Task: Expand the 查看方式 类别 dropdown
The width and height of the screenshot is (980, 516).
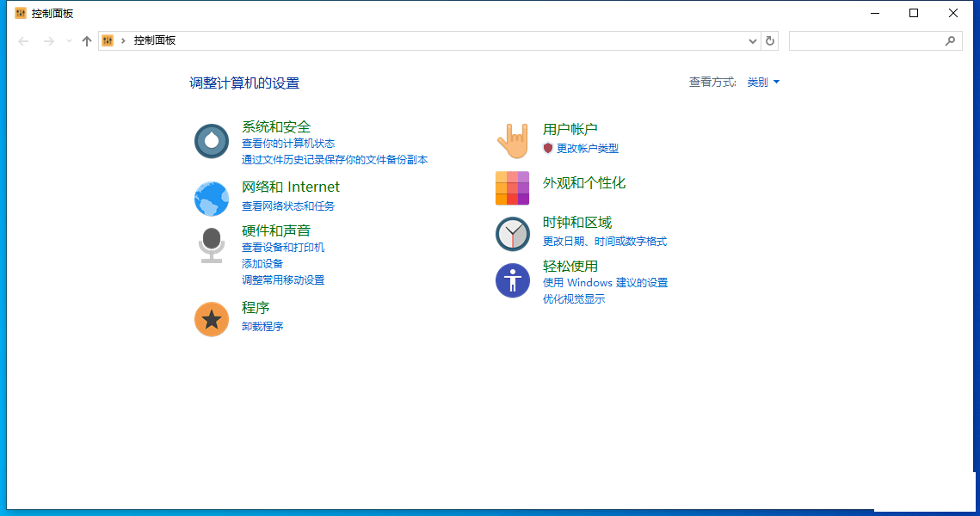Action: [763, 83]
